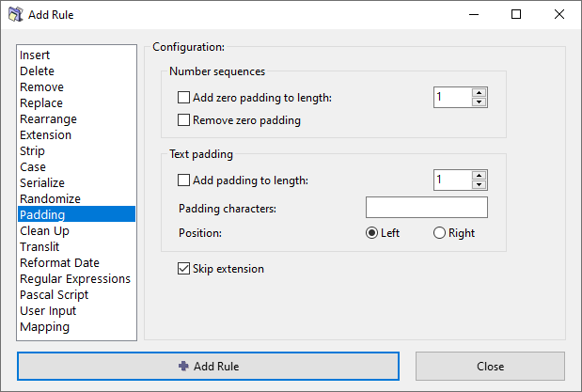Focus the Padding characters text box
Viewport: 582px width, 392px height.
(x=427, y=208)
